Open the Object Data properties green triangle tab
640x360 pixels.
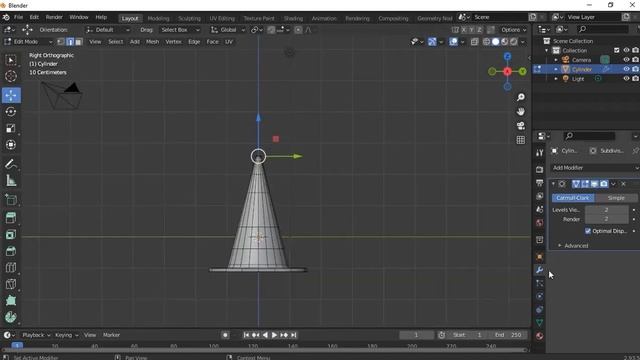coord(539,322)
